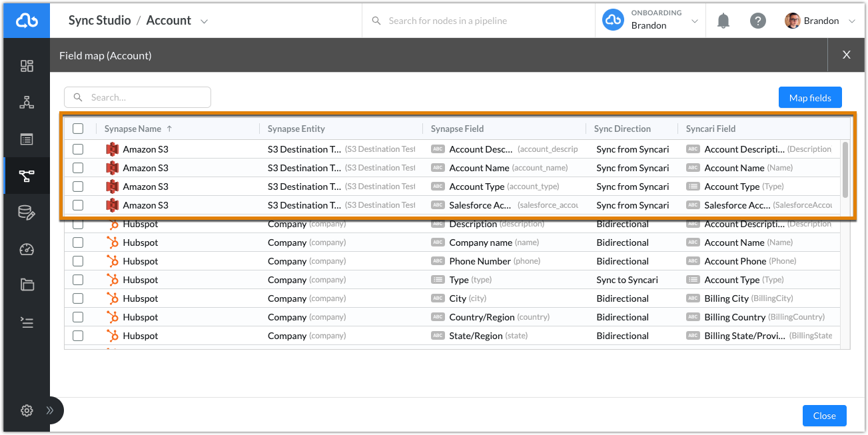Open the folder icon in sidebar
The image size is (868, 435).
(27, 285)
